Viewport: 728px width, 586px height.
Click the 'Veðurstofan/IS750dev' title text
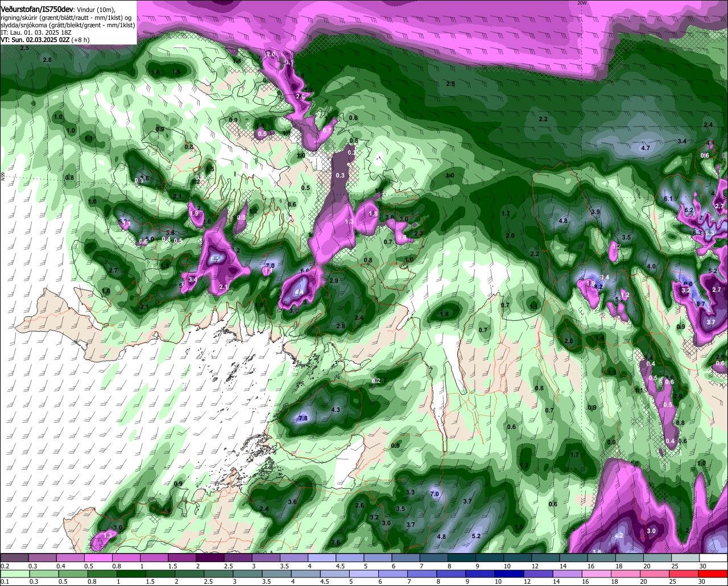point(37,9)
